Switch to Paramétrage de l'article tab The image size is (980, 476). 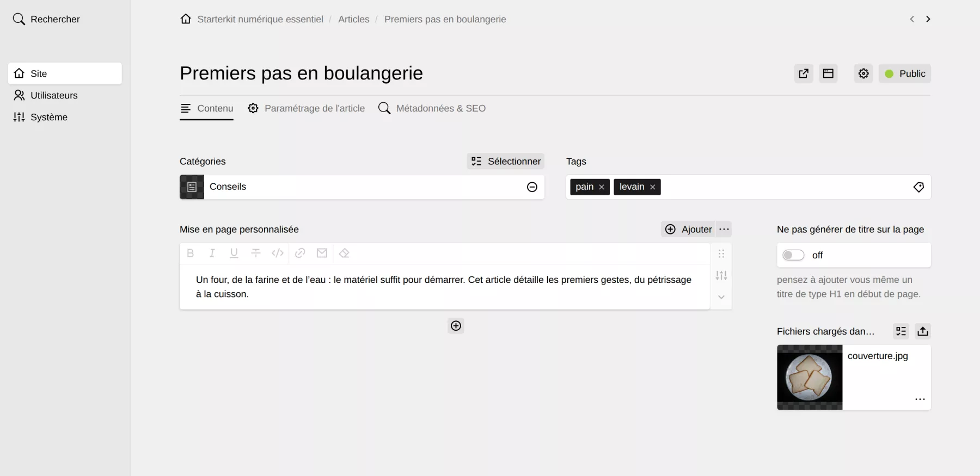pyautogui.click(x=306, y=108)
